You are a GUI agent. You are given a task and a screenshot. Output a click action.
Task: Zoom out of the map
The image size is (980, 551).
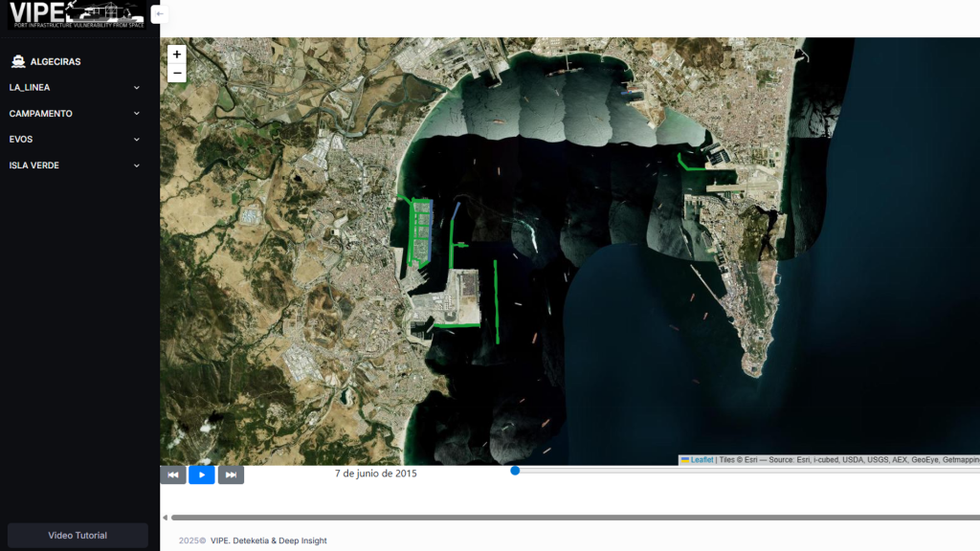pos(177,73)
